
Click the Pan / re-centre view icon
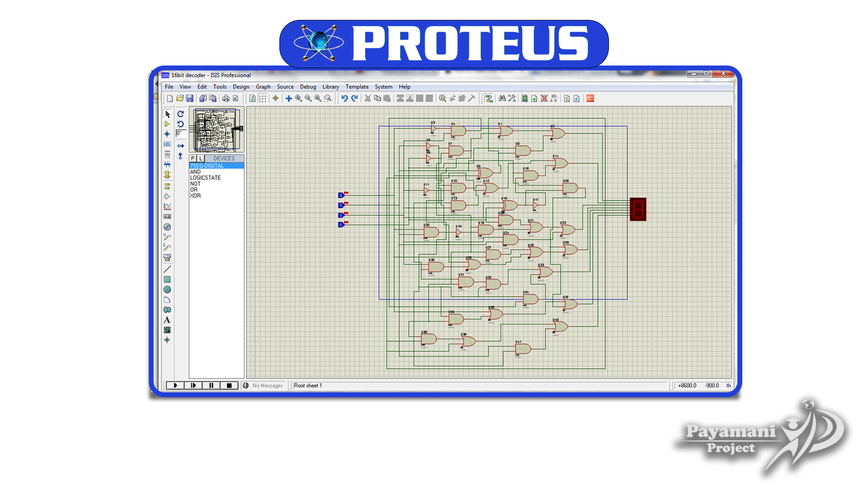[288, 99]
